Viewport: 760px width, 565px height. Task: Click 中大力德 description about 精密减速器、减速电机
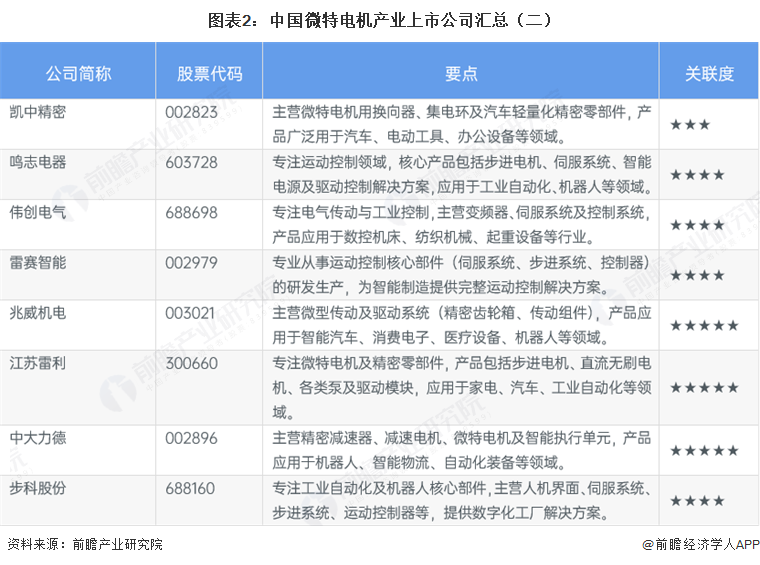pos(461,451)
